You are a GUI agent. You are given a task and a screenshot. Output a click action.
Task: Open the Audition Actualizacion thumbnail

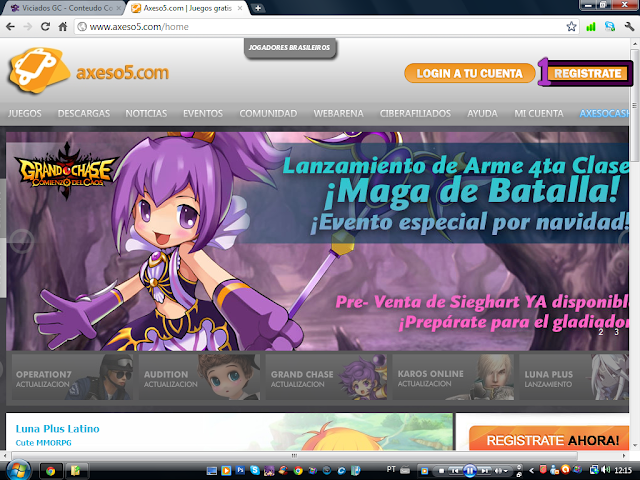coord(199,377)
